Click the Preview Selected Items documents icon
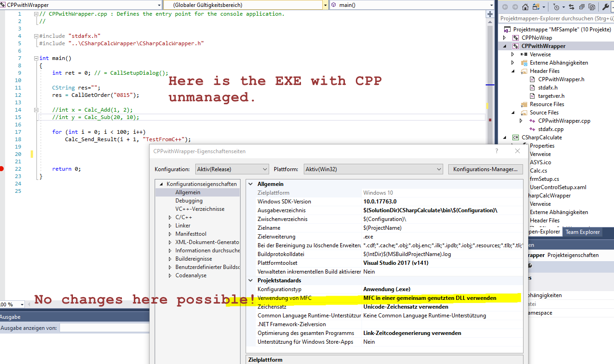The height and width of the screenshot is (364, 614). point(592,7)
